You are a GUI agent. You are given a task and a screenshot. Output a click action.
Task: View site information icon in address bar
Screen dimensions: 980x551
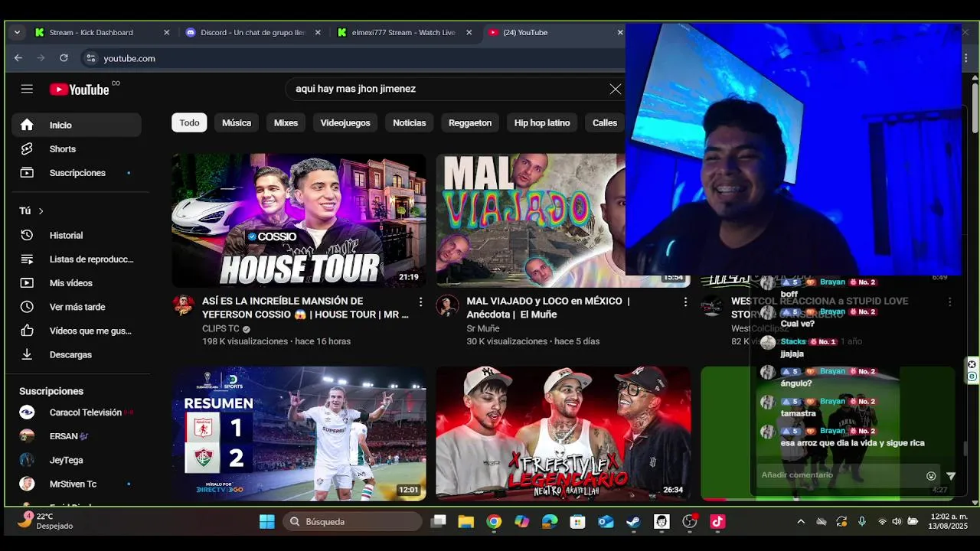[x=90, y=58]
